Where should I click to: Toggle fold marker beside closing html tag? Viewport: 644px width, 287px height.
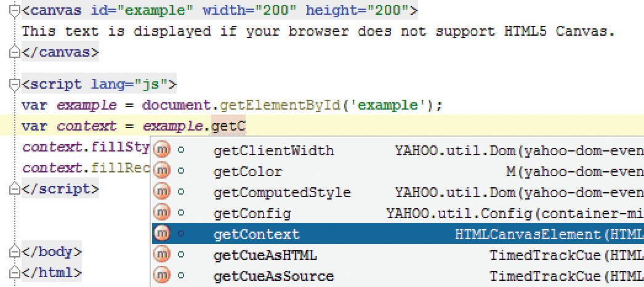click(x=15, y=272)
